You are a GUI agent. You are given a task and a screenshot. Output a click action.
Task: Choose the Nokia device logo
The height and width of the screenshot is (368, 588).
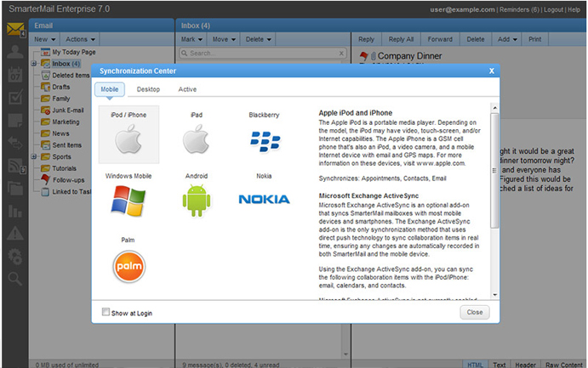[x=265, y=199]
